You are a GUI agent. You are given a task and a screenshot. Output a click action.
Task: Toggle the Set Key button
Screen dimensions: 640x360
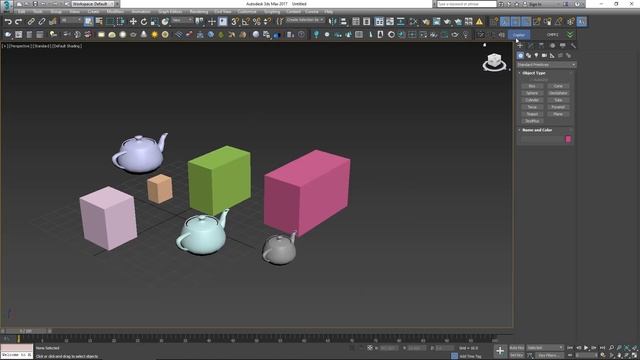[x=517, y=355]
